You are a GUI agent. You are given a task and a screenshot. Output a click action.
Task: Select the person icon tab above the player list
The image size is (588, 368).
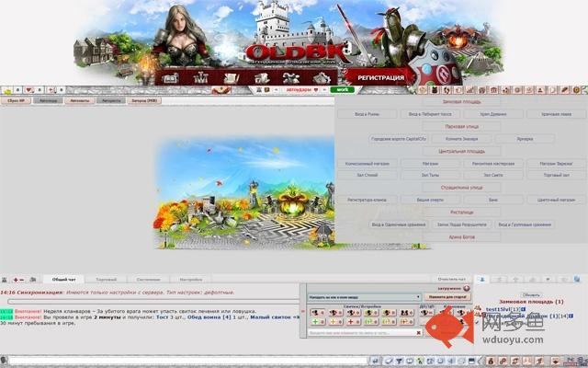tap(482, 279)
